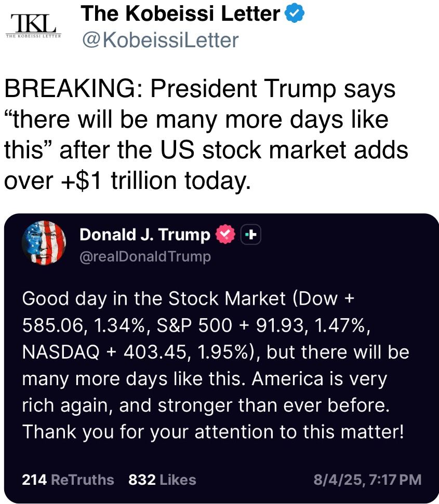Click the ReTruths label text
Viewport: 439px width, 504px height.
(x=83, y=480)
